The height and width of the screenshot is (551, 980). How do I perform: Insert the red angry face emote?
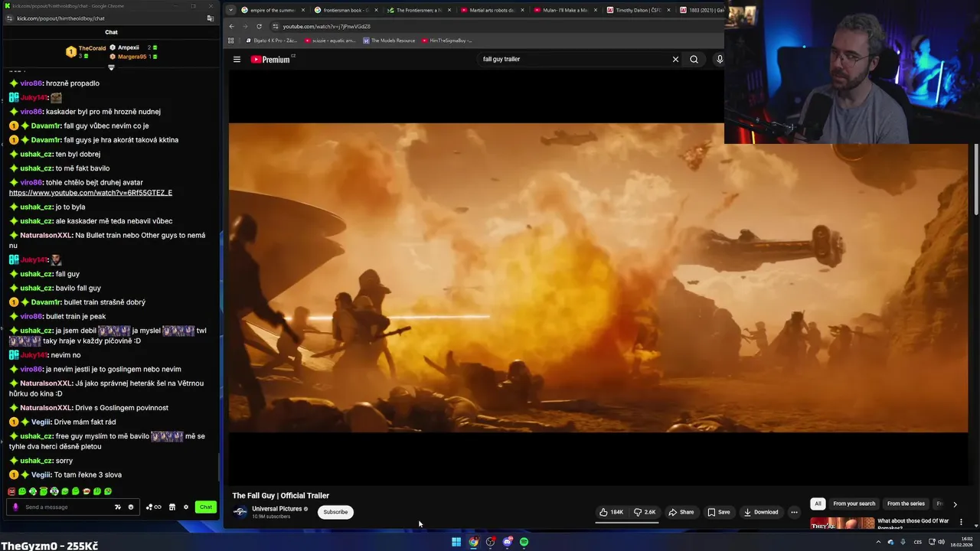pos(11,491)
